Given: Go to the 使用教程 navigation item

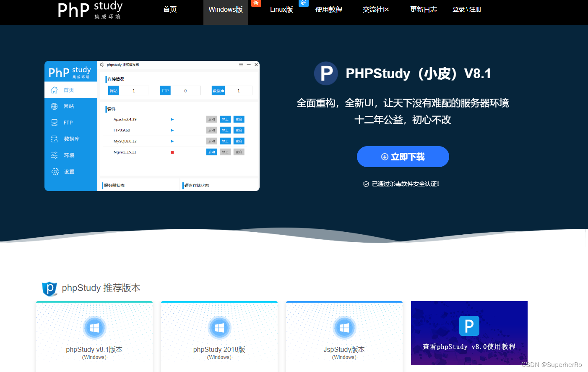Looking at the screenshot, I should tap(329, 9).
